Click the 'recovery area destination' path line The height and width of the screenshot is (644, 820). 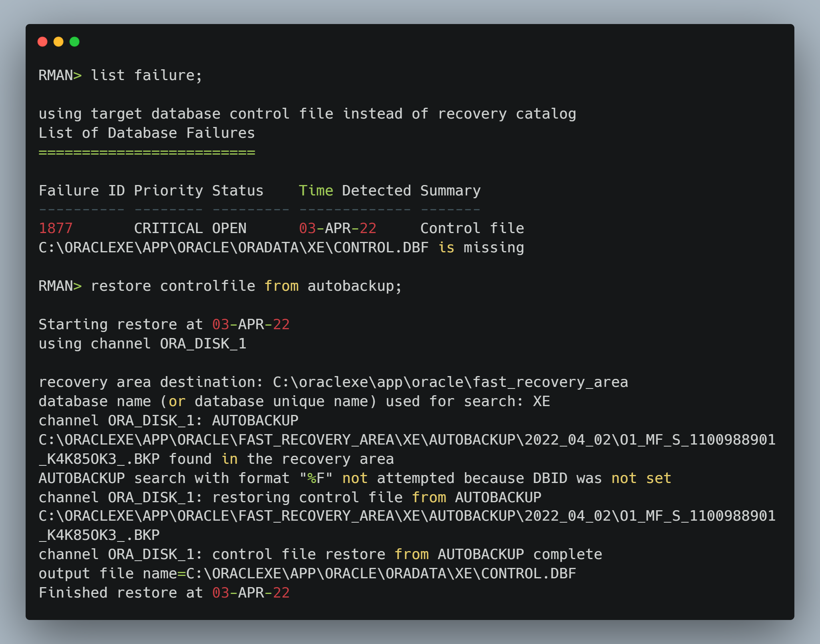click(x=333, y=382)
